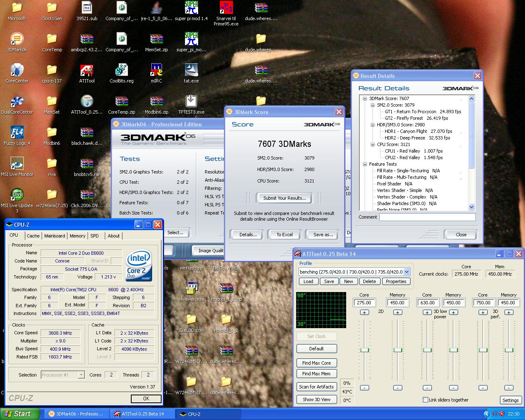525x420 pixels.
Task: Switch to 3DMark06 taskbar button
Action: [x=77, y=414]
